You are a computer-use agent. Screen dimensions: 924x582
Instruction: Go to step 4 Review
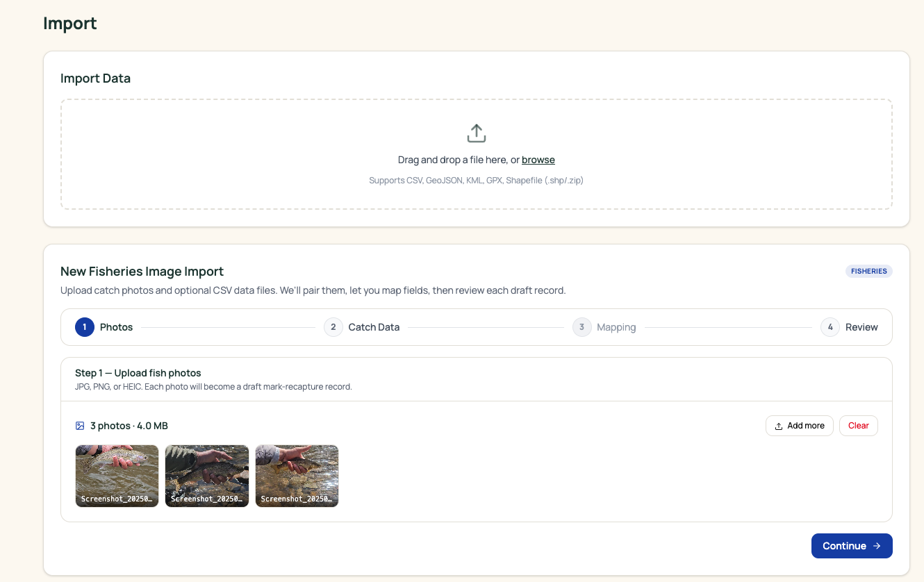(x=849, y=327)
